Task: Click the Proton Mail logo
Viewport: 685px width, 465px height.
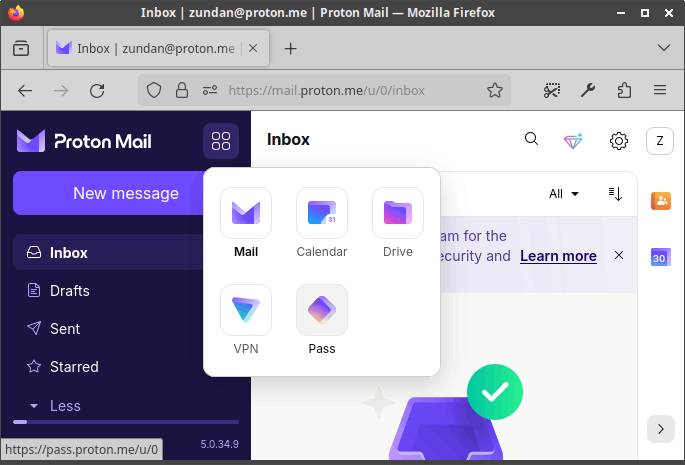Action: [x=84, y=141]
